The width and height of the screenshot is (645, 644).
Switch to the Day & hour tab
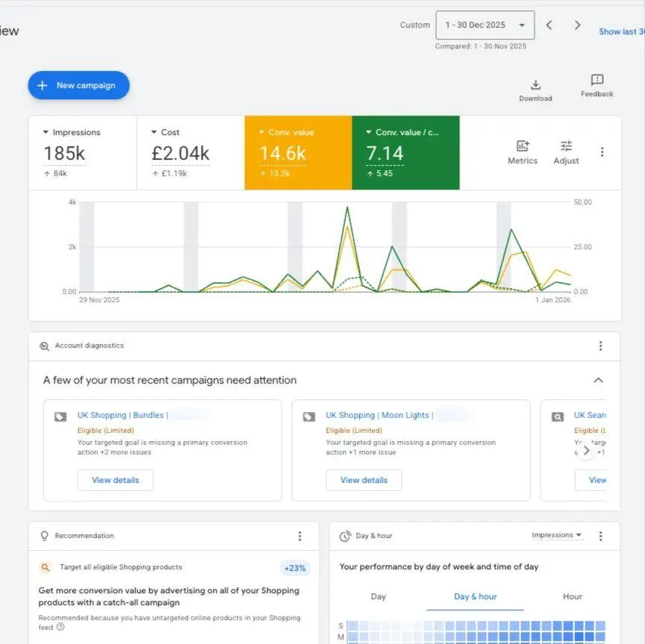click(475, 596)
